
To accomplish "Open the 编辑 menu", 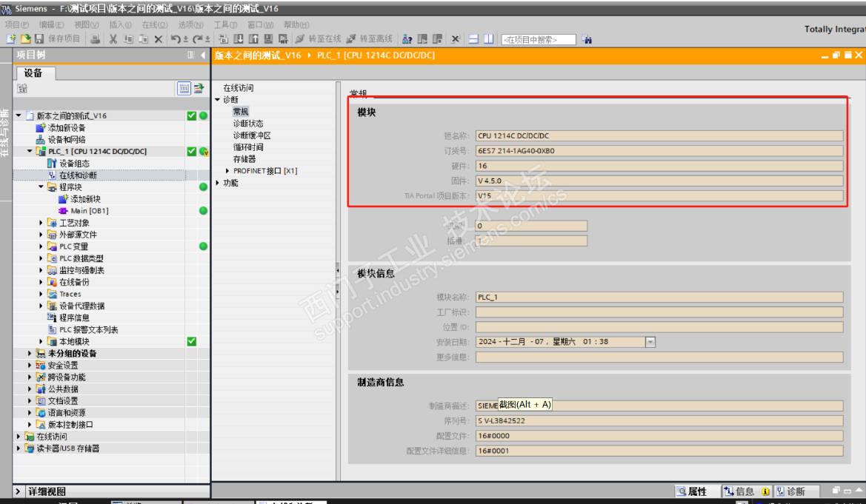I will [51, 25].
